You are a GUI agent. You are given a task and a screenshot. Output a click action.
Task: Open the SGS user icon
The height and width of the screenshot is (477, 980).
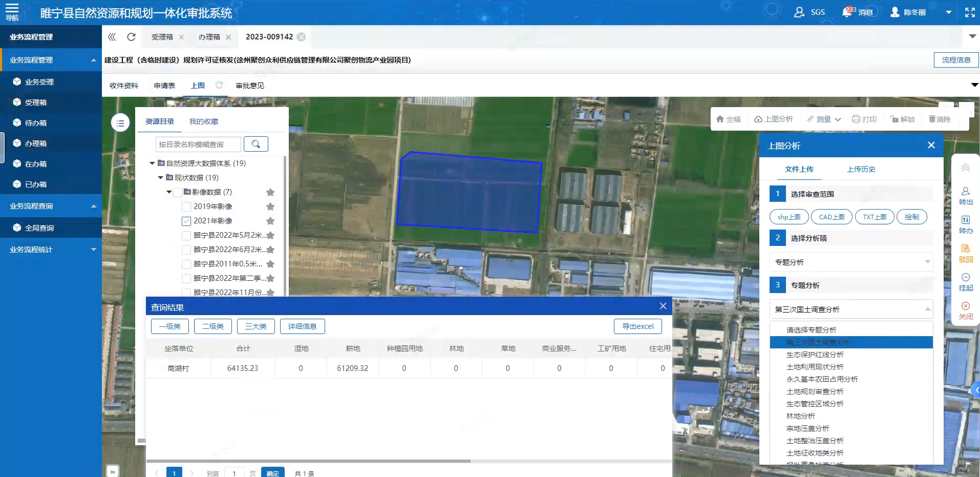[799, 12]
